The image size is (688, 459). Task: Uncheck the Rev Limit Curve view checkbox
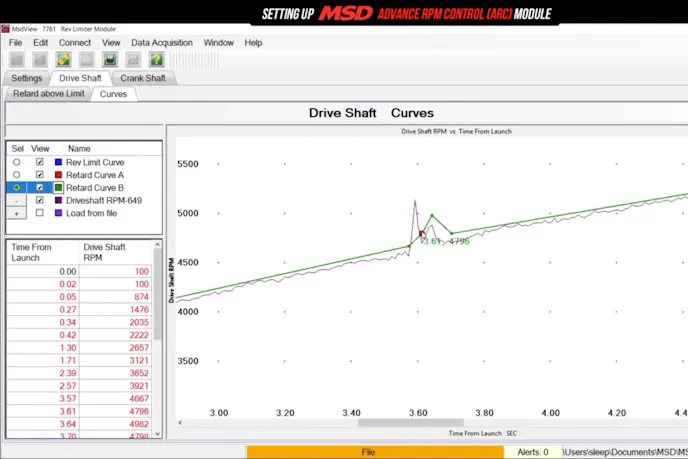[x=40, y=162]
